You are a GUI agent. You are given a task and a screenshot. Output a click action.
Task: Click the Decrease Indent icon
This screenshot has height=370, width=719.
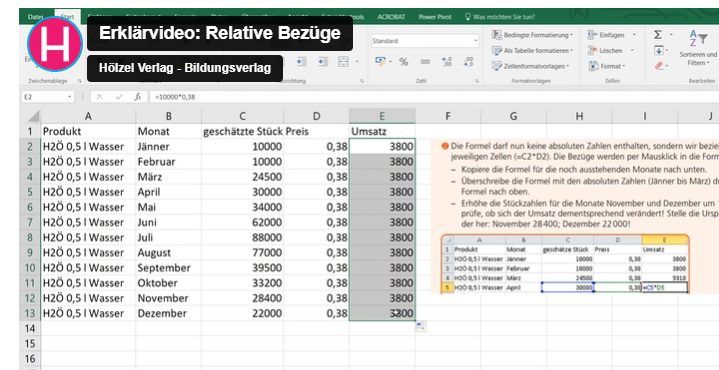pyautogui.click(x=301, y=61)
